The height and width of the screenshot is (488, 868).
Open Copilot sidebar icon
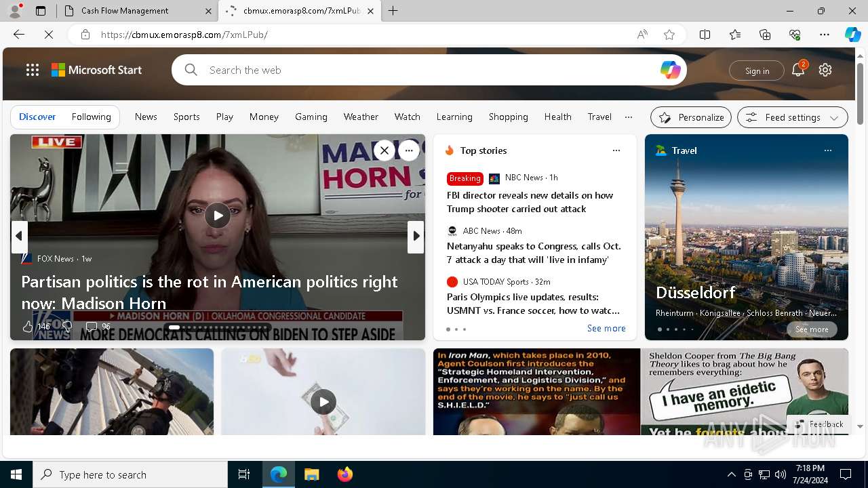853,35
